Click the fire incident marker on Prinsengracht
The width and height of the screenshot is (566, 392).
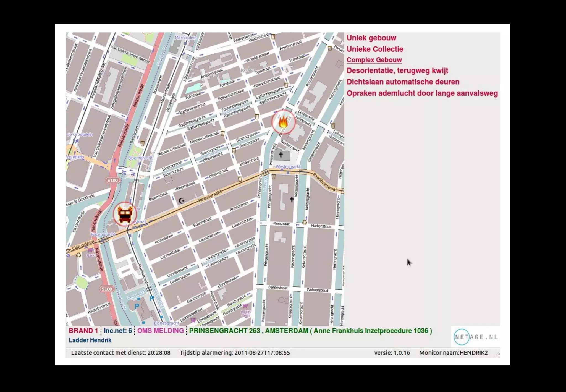(x=283, y=122)
